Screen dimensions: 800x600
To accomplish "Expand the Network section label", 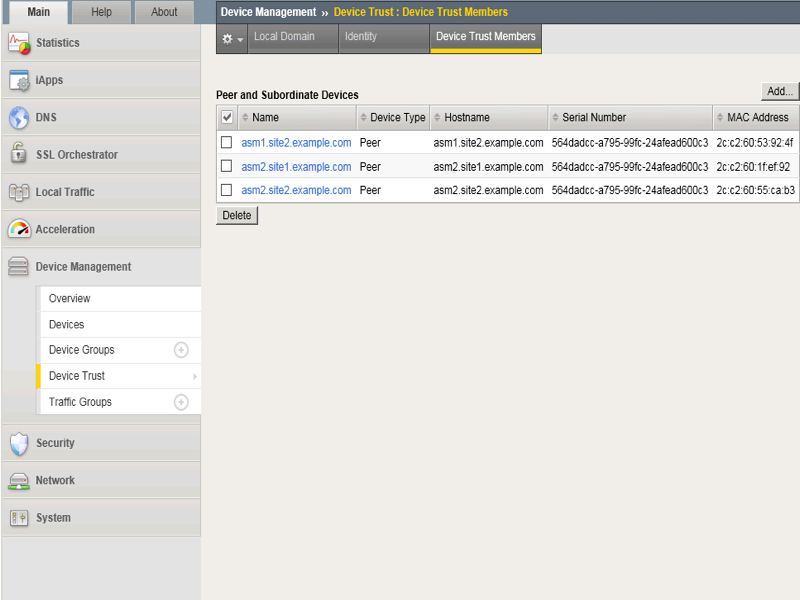I will point(55,480).
